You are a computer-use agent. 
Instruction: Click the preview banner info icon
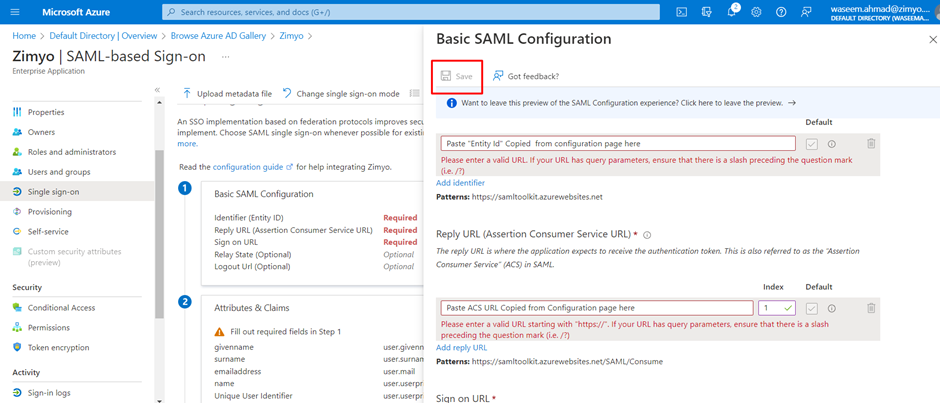click(452, 103)
